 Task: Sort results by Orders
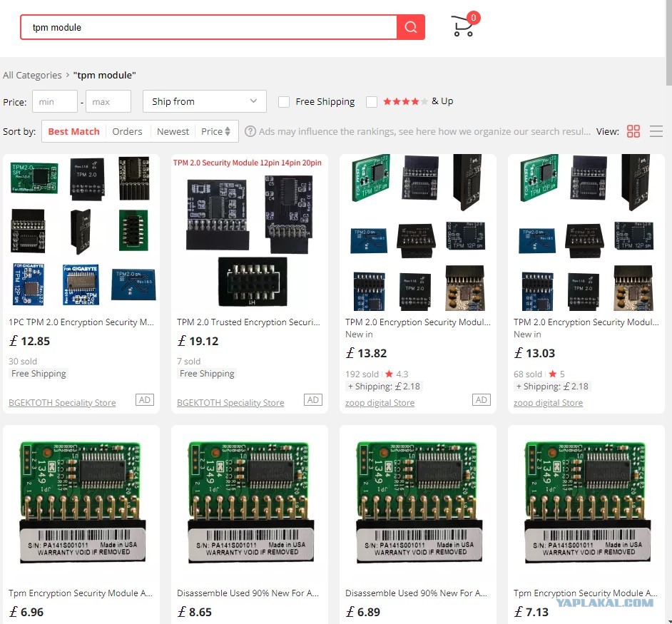coord(127,131)
